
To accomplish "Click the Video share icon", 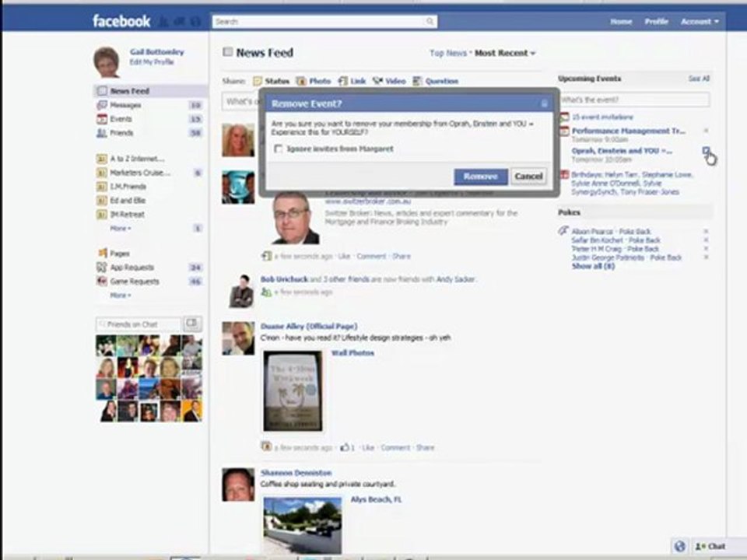I will pos(378,81).
